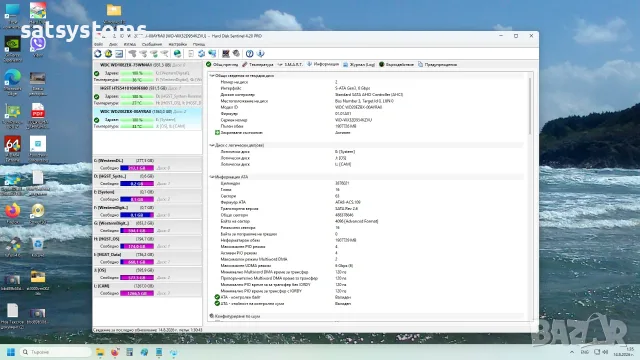Switch to the S.M.A.R.T. tab
This screenshot has height=360, width=640.
[x=290, y=64]
